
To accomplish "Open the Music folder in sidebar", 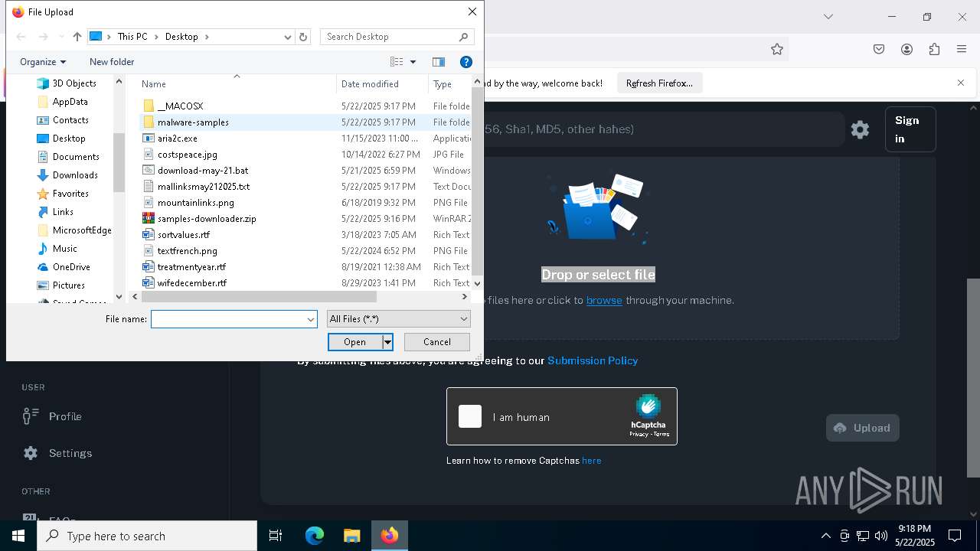I will 64,249.
